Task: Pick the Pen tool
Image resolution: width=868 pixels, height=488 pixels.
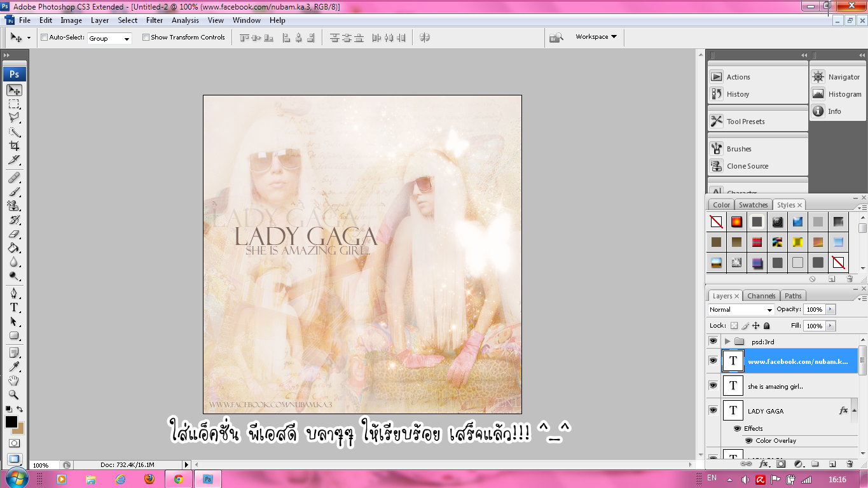Action: pyautogui.click(x=14, y=293)
